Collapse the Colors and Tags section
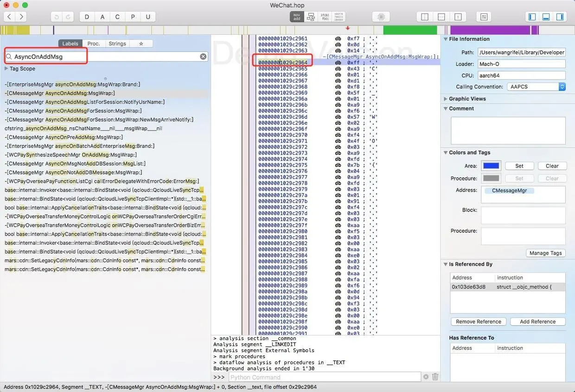This screenshot has height=392, width=575. tap(446, 153)
